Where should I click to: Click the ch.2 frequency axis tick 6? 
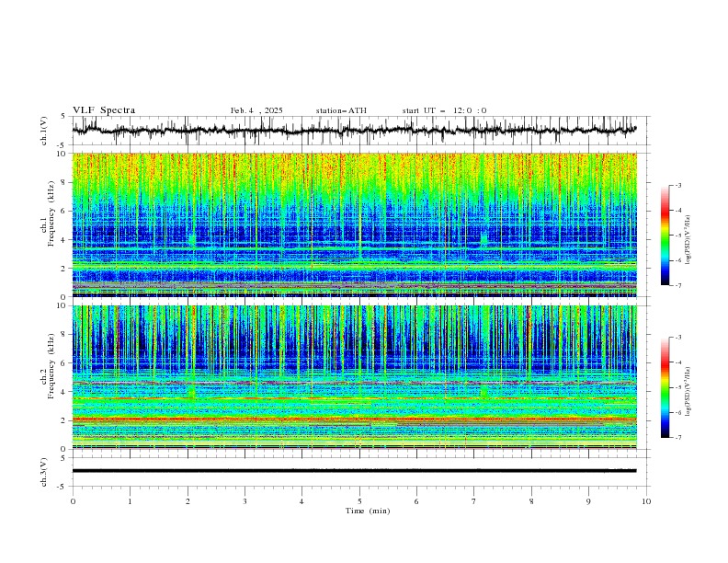coord(64,362)
